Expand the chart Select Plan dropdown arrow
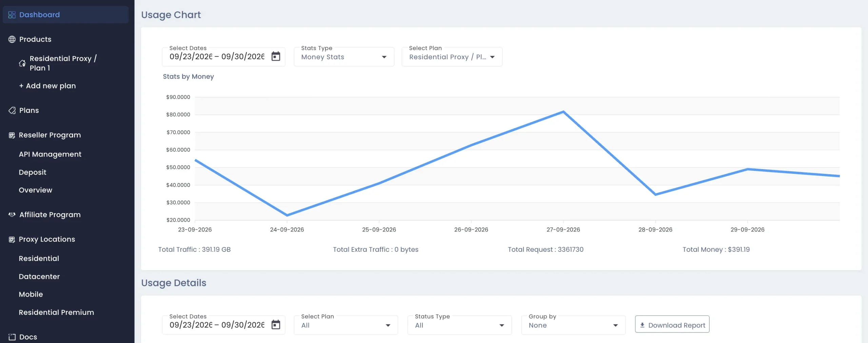The height and width of the screenshot is (343, 868). coord(492,57)
